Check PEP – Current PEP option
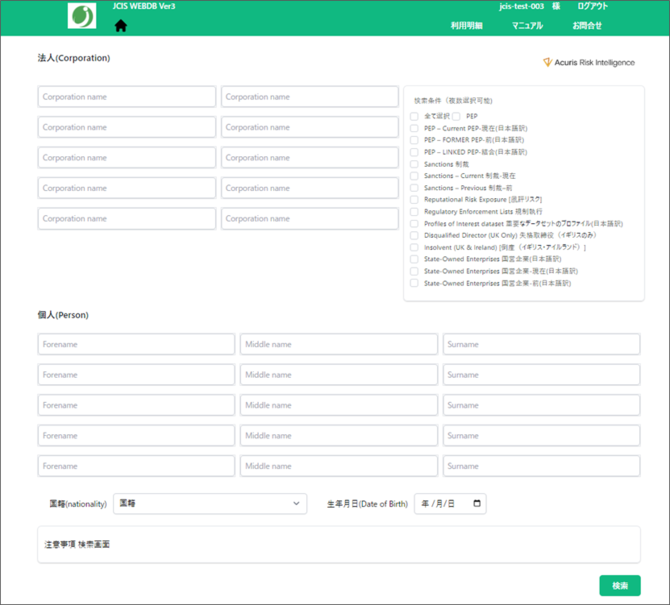670x605 pixels. point(415,129)
